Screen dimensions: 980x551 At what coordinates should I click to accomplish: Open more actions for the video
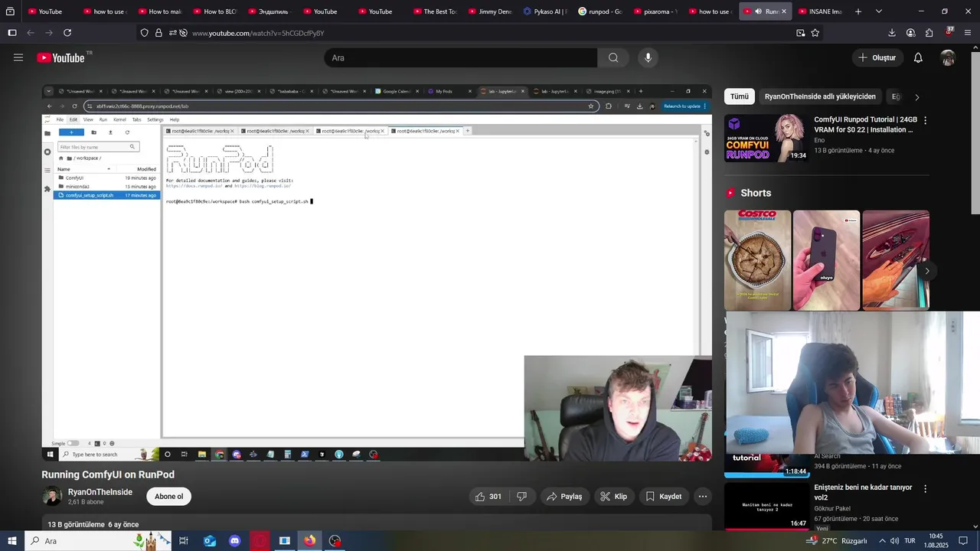tap(702, 497)
